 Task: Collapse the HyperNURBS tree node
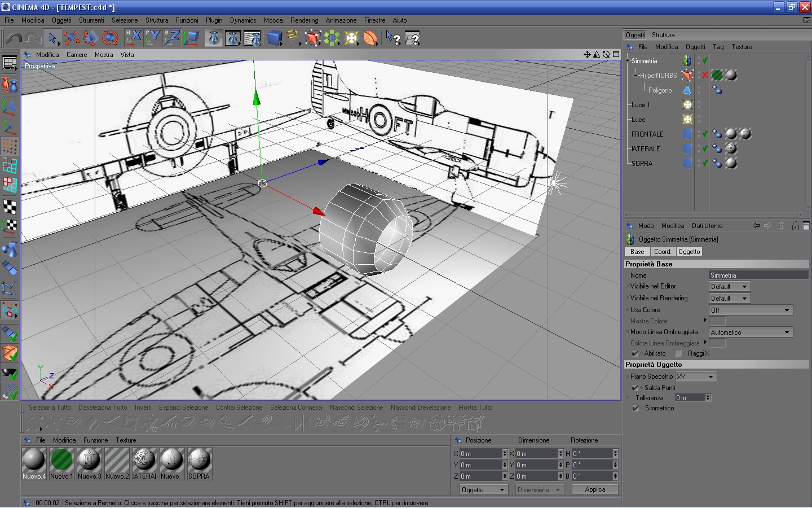pyautogui.click(x=636, y=75)
